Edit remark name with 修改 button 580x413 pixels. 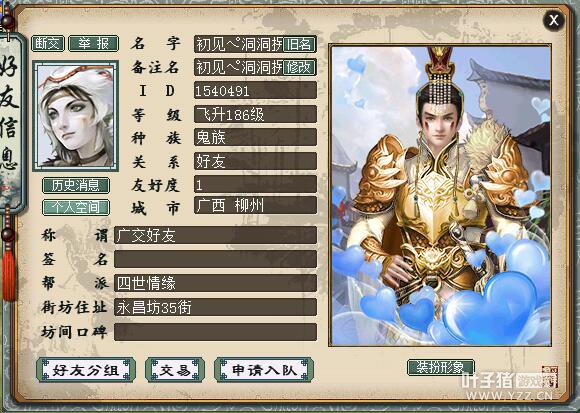(299, 67)
